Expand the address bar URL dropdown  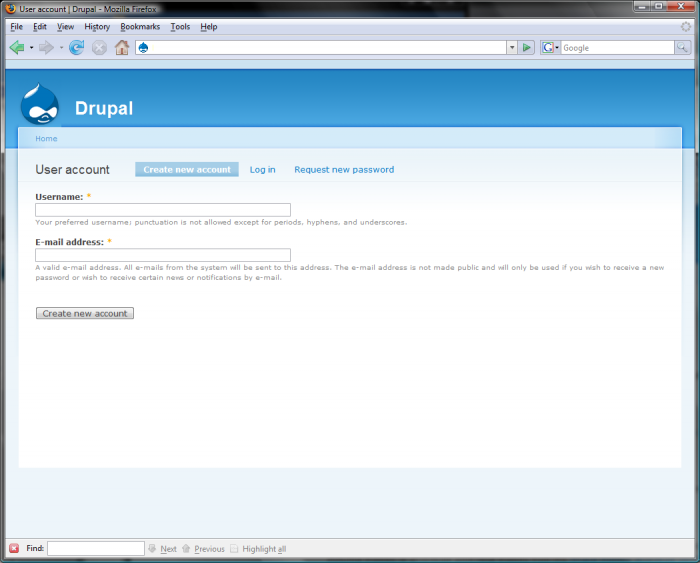point(512,47)
